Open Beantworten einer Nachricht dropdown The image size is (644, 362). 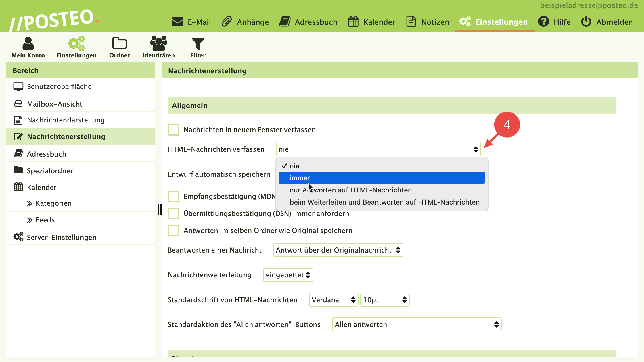click(x=338, y=250)
